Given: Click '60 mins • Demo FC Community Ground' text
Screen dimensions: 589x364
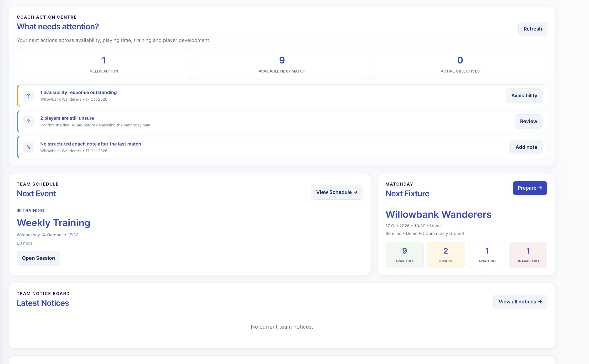Looking at the screenshot, I should pyautogui.click(x=424, y=234).
